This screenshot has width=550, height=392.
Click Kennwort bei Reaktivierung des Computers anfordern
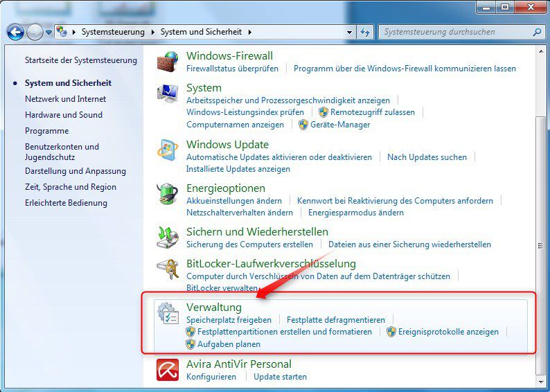395,201
